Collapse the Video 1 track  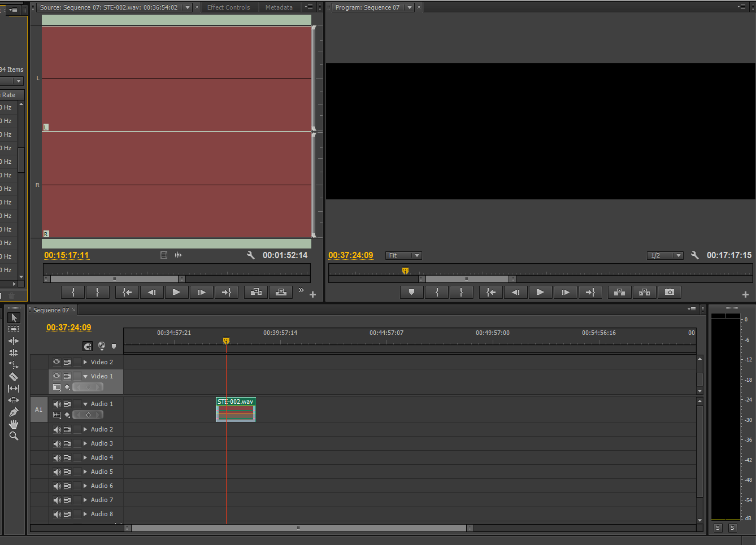[x=85, y=376]
